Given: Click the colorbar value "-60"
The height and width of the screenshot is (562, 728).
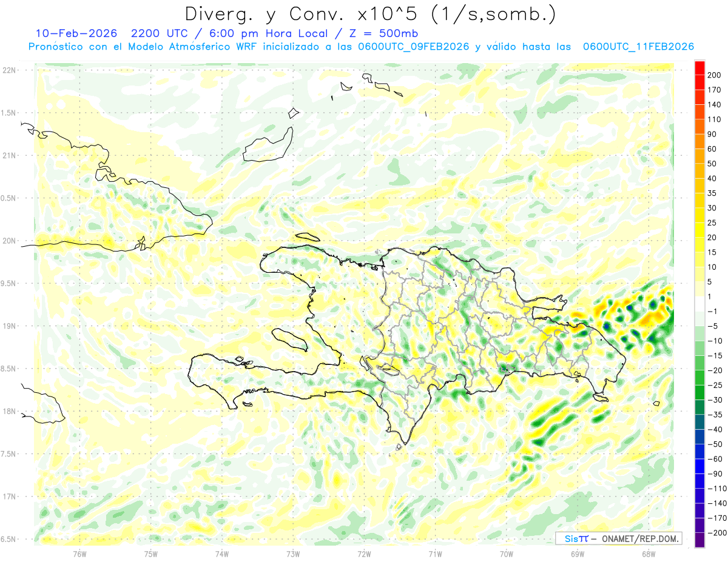Looking at the screenshot, I should [x=716, y=459].
